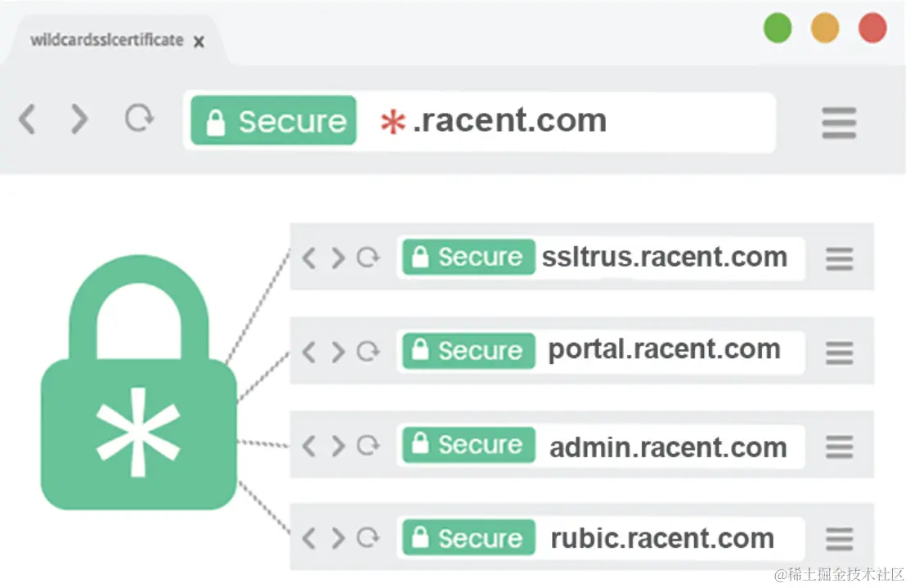Click the back arrow in main browser toolbar
The height and width of the screenshot is (588, 910).
point(27,119)
